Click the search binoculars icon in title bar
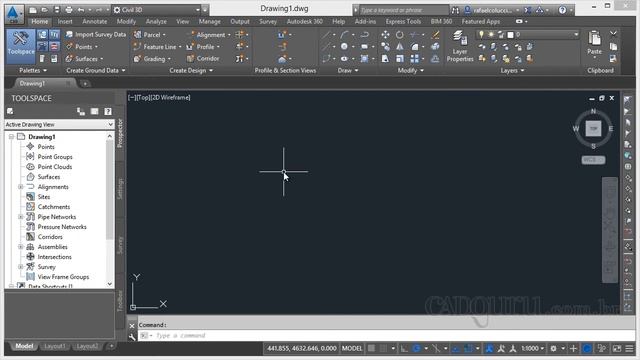This screenshot has height=360, width=640. 456,10
